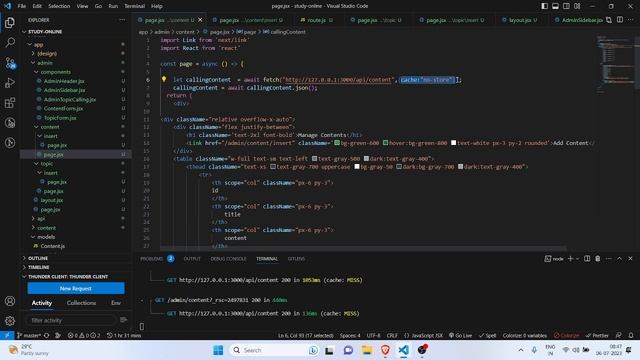Switch to the route.js tab
640x360 pixels.
coord(316,20)
